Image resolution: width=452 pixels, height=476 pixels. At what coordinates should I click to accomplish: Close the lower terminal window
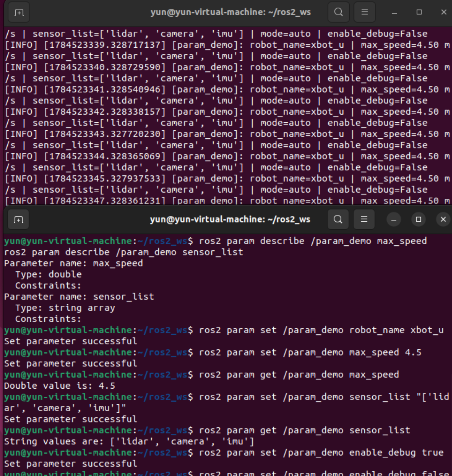pos(443,219)
